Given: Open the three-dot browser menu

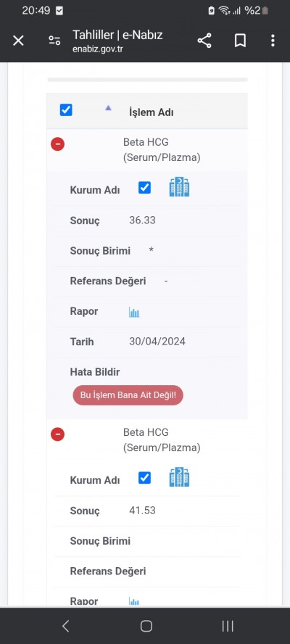Looking at the screenshot, I should tap(273, 41).
